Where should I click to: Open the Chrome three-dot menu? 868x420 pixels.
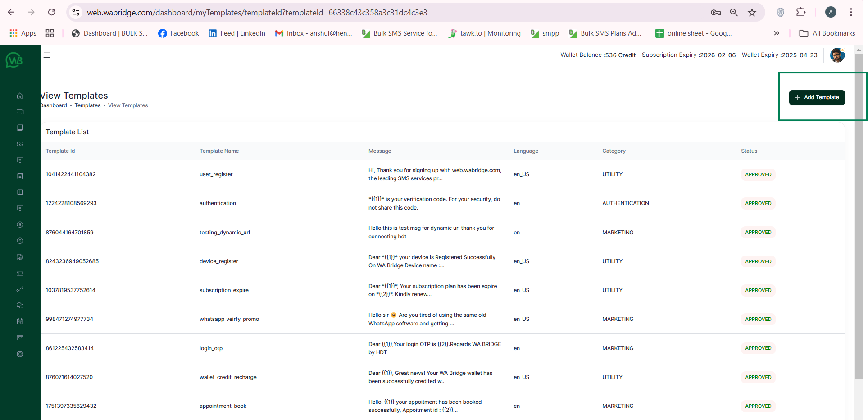pos(851,12)
